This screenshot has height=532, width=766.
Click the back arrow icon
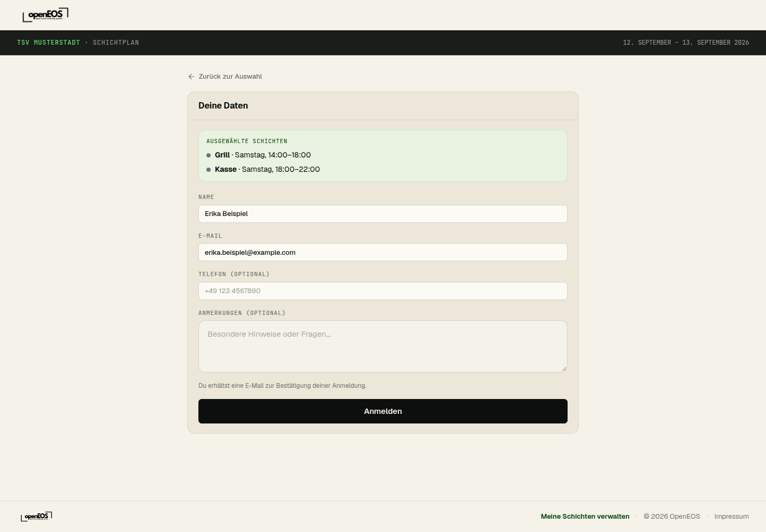coord(191,77)
